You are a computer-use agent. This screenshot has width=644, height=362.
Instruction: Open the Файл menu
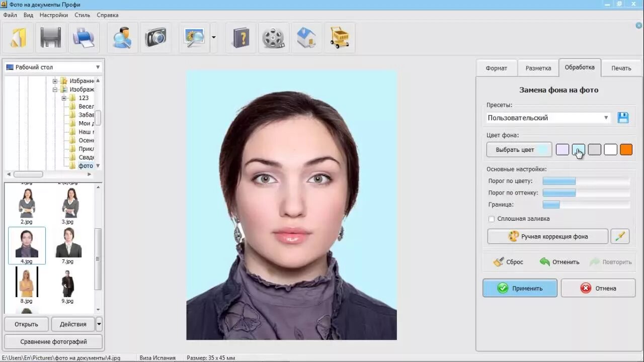point(10,15)
